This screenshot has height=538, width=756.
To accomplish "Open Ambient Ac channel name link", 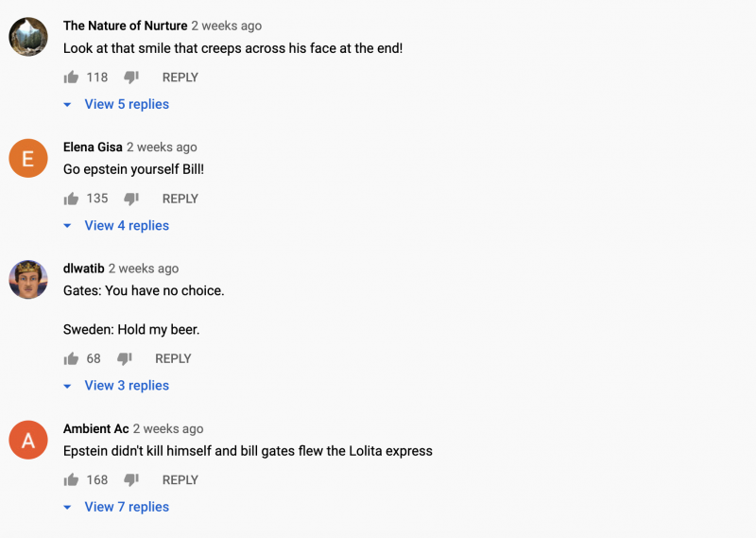I will [x=96, y=428].
